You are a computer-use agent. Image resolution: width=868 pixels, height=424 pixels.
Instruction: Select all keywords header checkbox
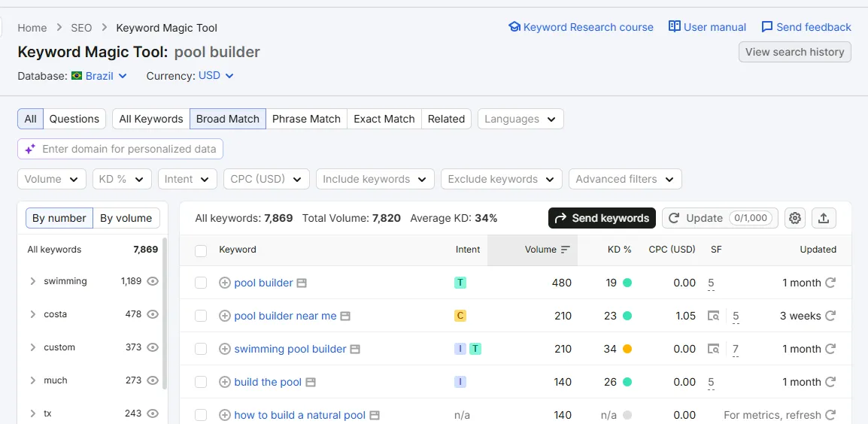pos(201,251)
